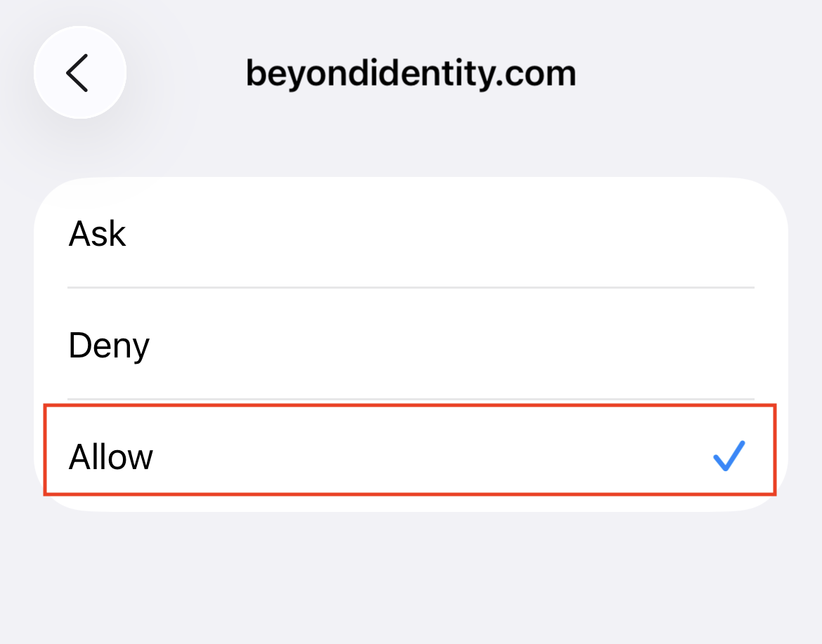Set the permission to Deny

(411, 345)
